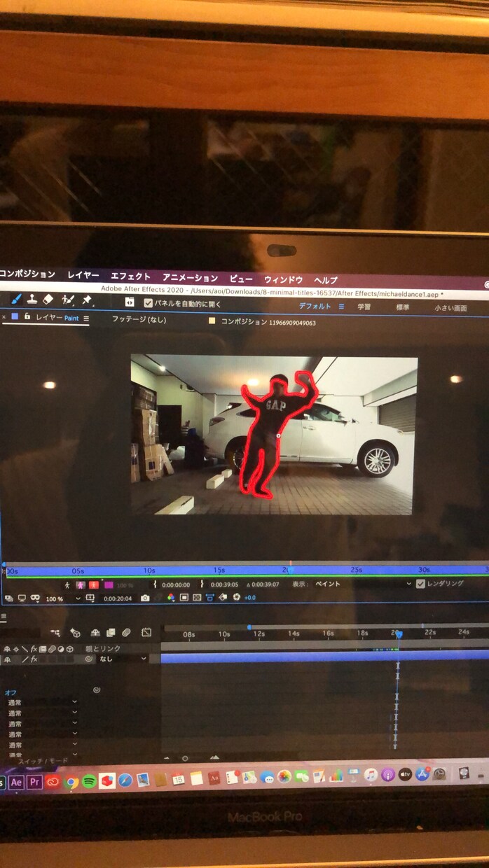Click the reset exposure icon
The image size is (489, 868).
[x=237, y=597]
